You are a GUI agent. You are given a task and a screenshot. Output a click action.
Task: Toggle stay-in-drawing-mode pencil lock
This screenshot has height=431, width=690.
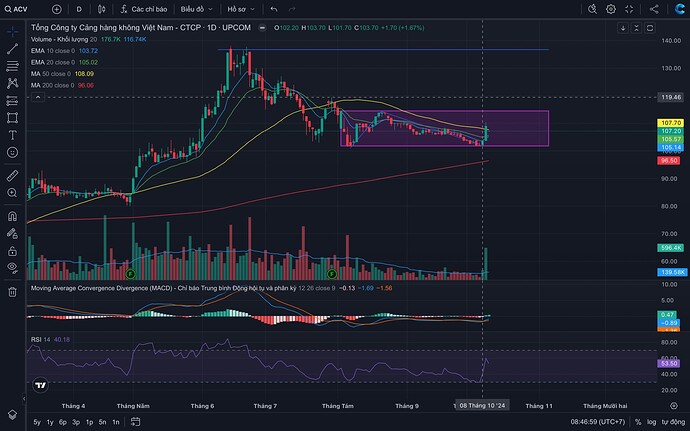(x=12, y=233)
